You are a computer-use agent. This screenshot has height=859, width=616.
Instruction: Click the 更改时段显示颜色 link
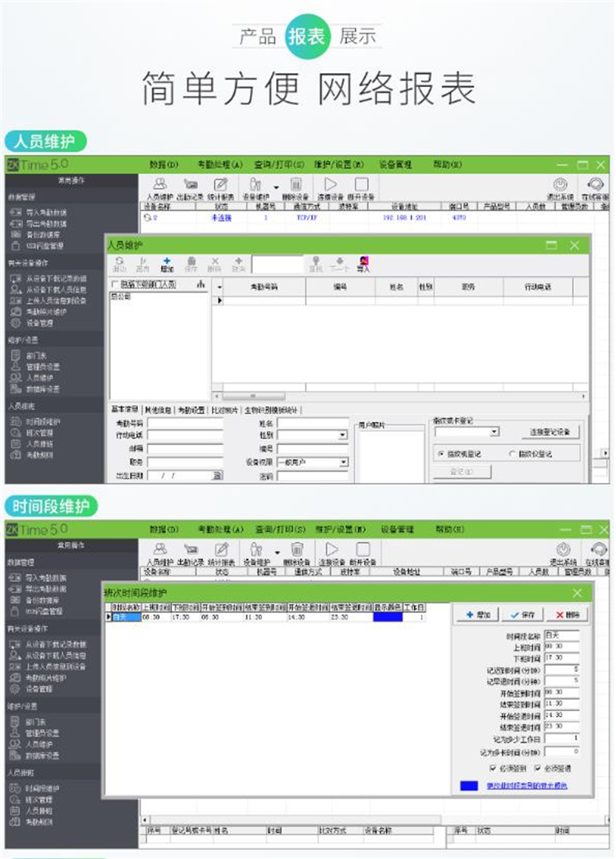point(528,786)
